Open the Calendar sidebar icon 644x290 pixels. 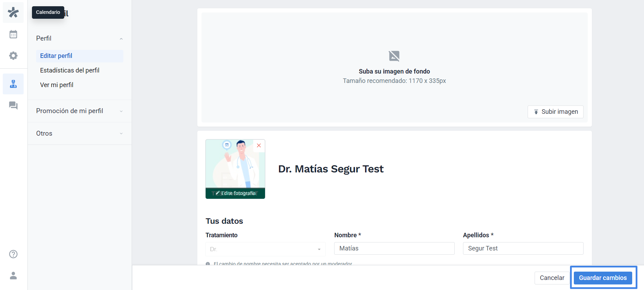click(x=13, y=34)
